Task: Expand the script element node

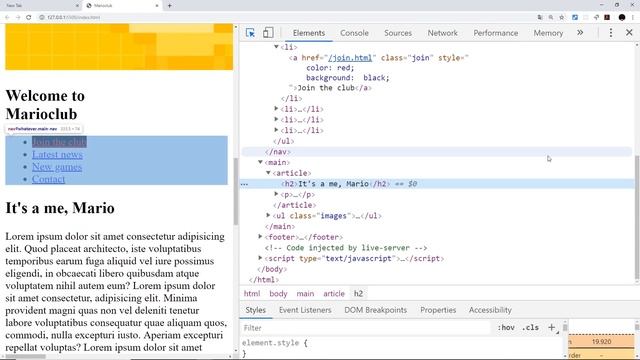Action: pos(260,258)
